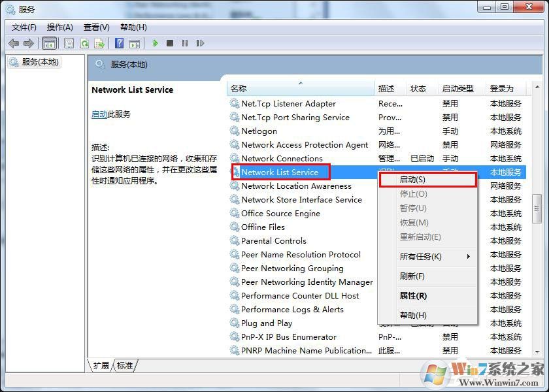Toggle the console tree pane icon
The width and height of the screenshot is (549, 392).
click(x=49, y=43)
